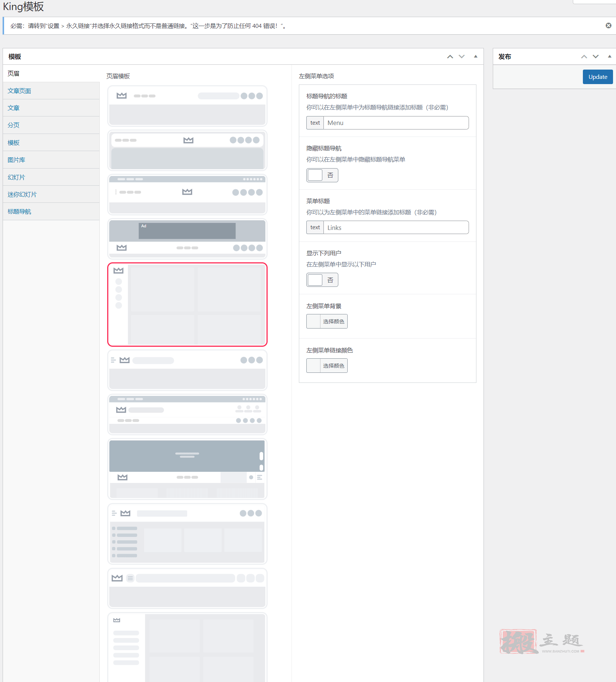Viewport: 616px width, 682px height.
Task: Choose color for 左侧菜单背景
Action: [x=327, y=321]
